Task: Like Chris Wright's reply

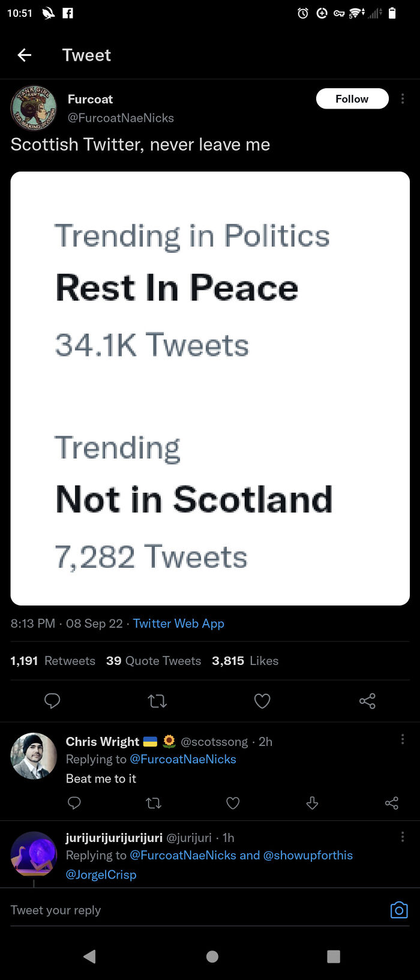Action: tap(233, 803)
